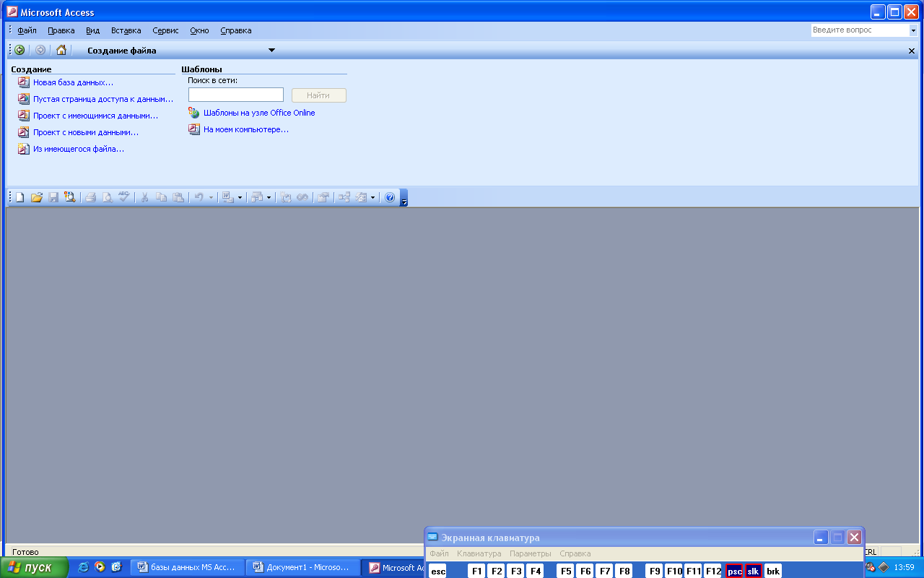The width and height of the screenshot is (924, 578).
Task: Click the psc key on screen keyboard
Action: [x=734, y=571]
